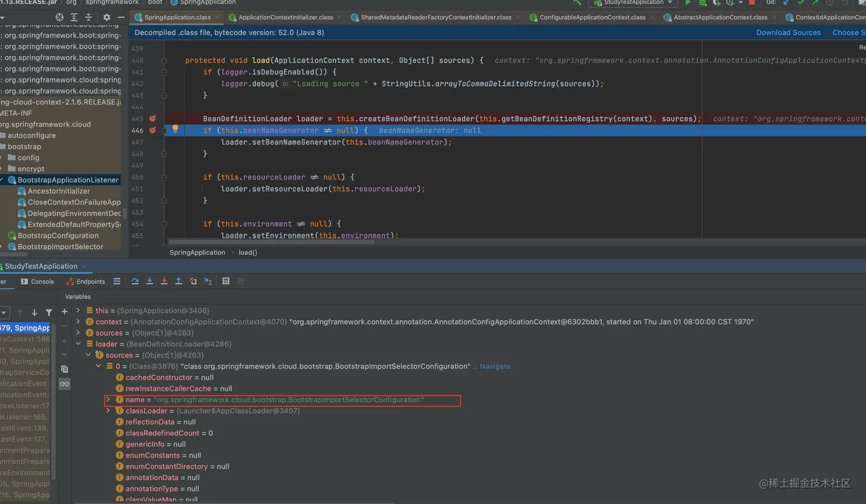
Task: Toggle the breakpoint on line 445
Action: pyautogui.click(x=152, y=119)
